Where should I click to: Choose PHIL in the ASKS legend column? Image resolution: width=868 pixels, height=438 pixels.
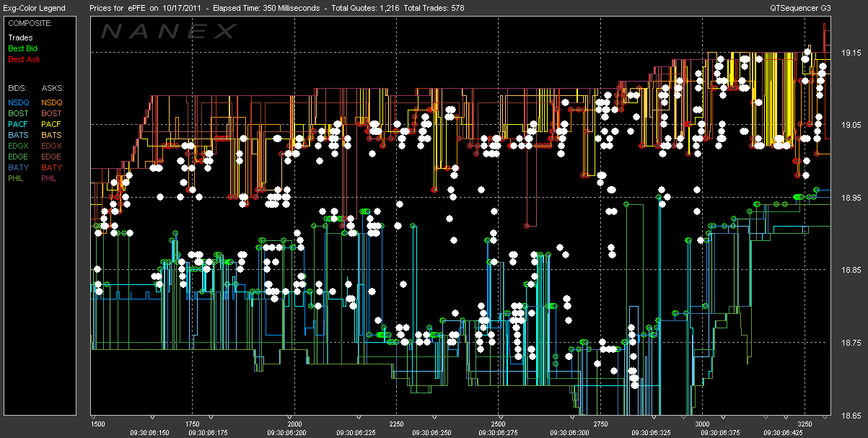[50, 178]
